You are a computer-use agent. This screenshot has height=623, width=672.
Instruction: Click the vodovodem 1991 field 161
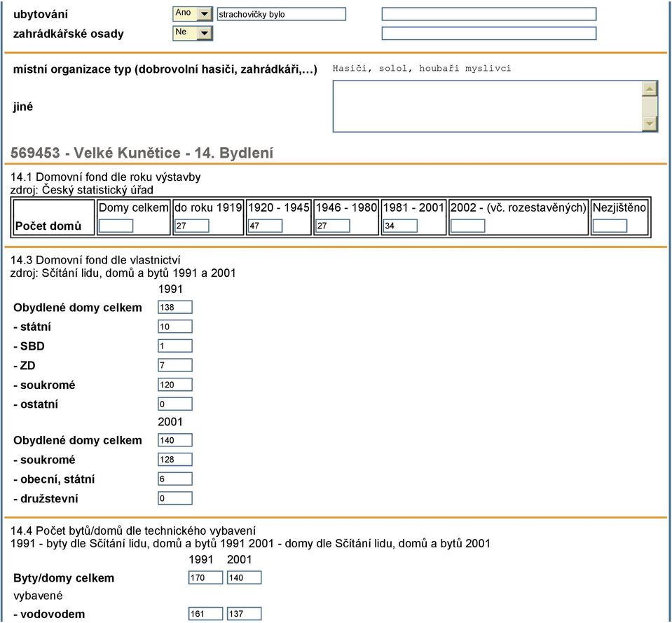point(206,614)
